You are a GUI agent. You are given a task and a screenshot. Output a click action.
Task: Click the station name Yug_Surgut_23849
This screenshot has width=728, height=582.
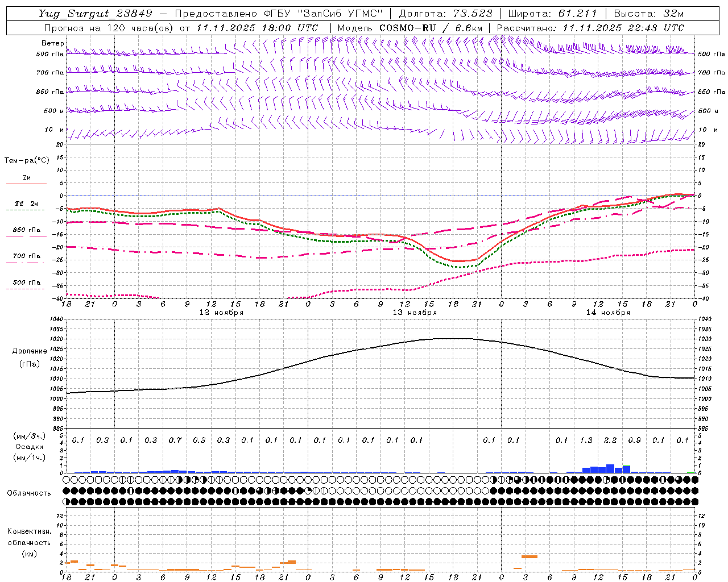(96, 14)
